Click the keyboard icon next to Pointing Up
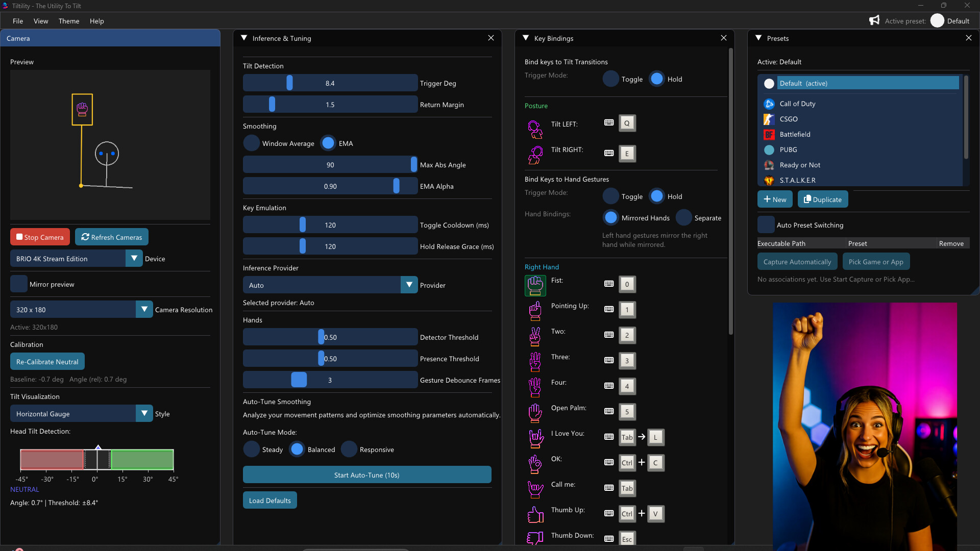Image resolution: width=980 pixels, height=551 pixels. [609, 310]
